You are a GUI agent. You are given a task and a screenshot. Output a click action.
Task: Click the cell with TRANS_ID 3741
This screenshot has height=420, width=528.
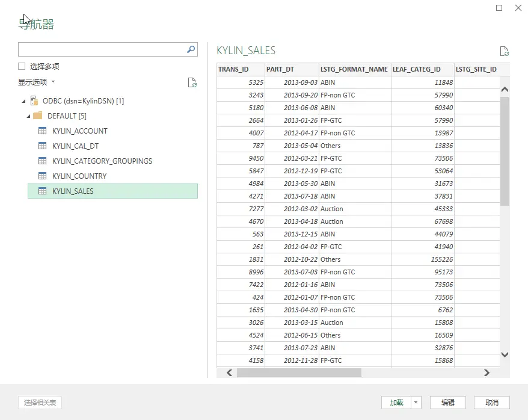tap(241, 348)
